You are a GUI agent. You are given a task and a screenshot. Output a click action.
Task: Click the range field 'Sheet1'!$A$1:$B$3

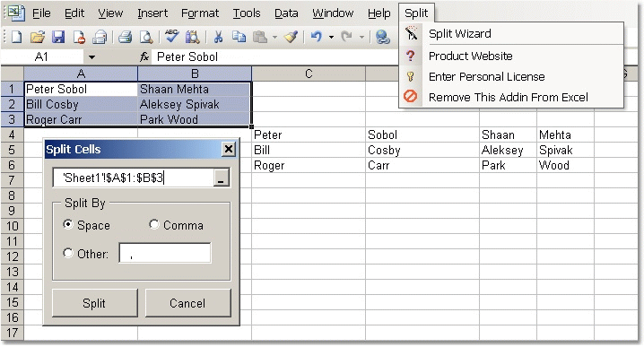click(134, 178)
